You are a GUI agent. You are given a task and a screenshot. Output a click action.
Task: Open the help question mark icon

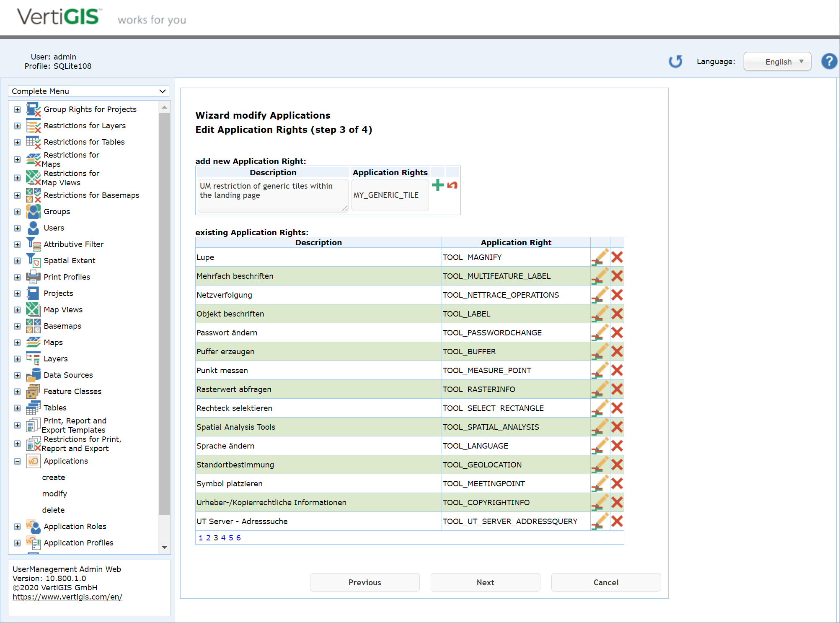829,61
